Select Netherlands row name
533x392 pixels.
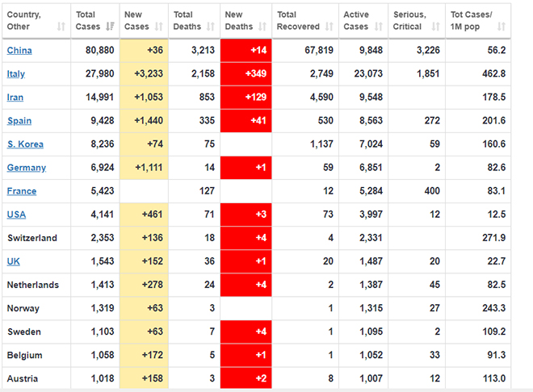(x=33, y=285)
